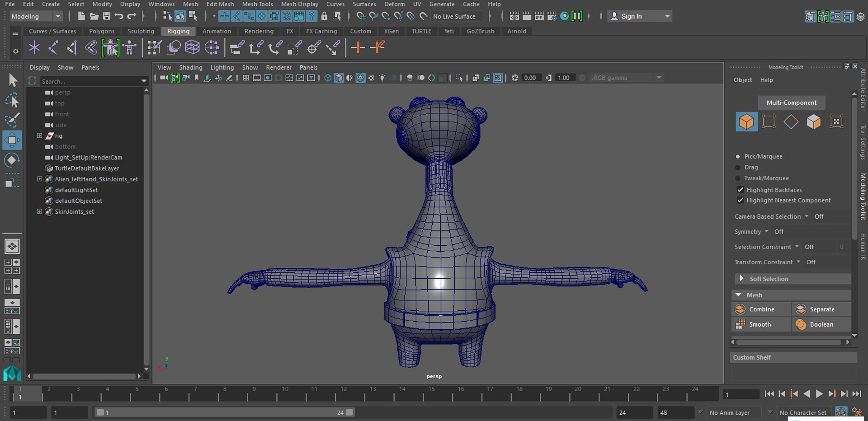Click the Redo arrow icon
868x421 pixels.
(132, 16)
